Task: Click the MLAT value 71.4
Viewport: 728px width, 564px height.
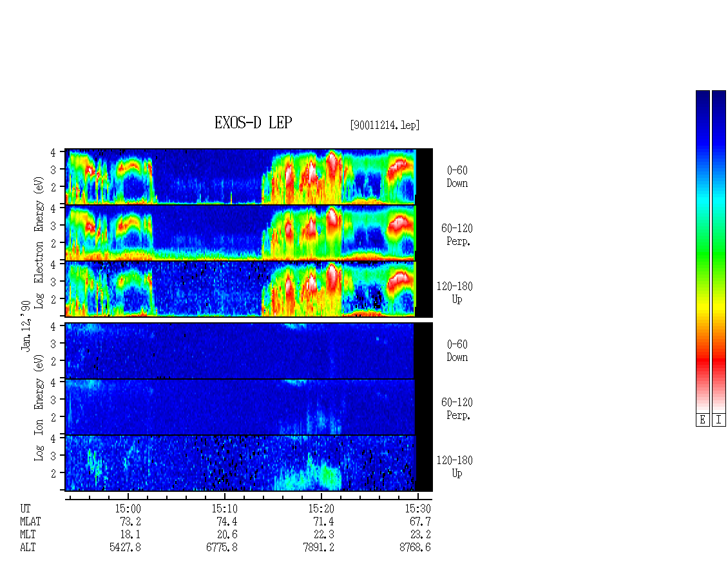Action: (x=323, y=521)
